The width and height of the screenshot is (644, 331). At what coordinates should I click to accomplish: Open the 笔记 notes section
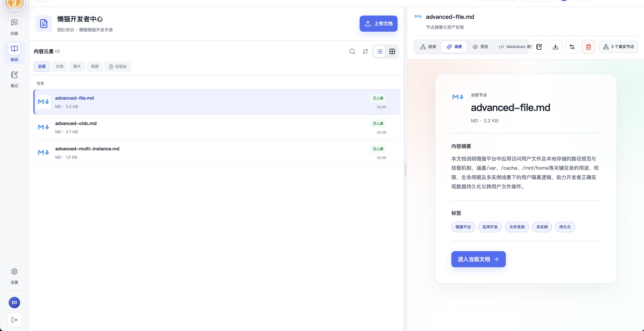point(14,79)
